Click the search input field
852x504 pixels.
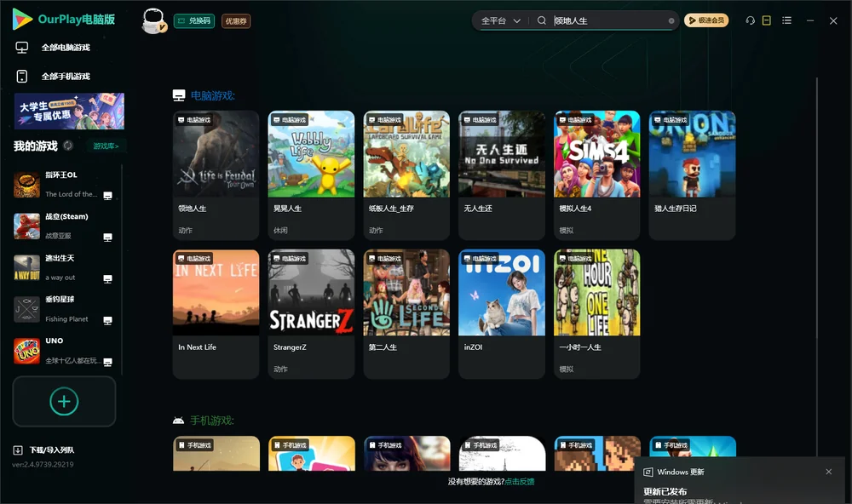[x=610, y=20]
